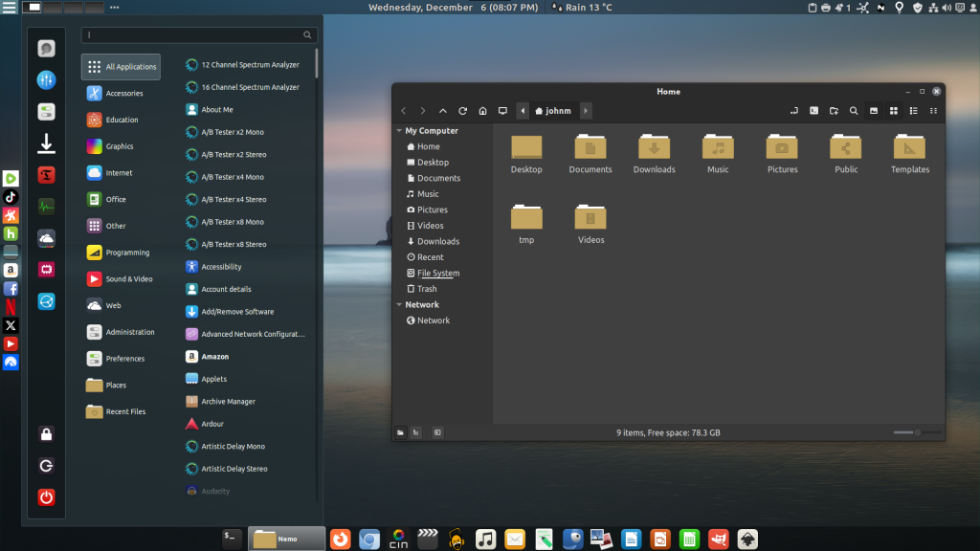Collapse the Network section in sidebar
This screenshot has width=980, height=551.
(398, 305)
